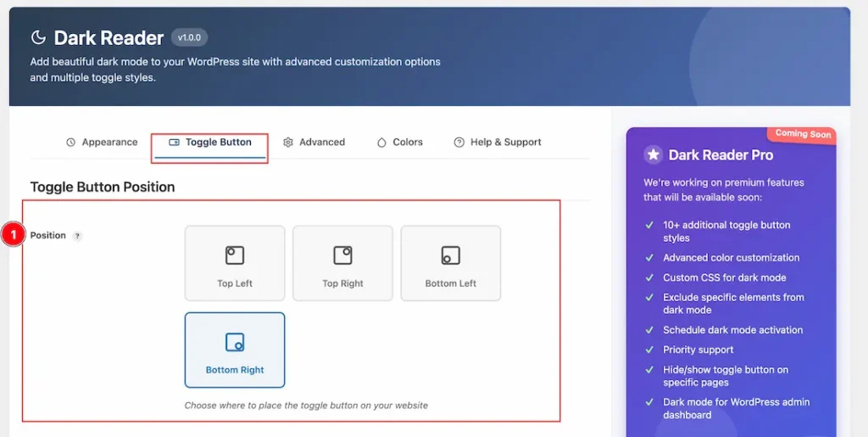Click checkmark beside Custom CSS for dark mode
This screenshot has height=437, width=868.
pos(649,277)
